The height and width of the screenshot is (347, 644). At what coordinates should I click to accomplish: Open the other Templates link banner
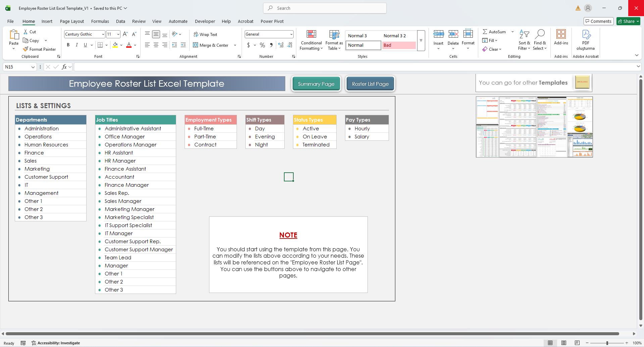click(534, 83)
